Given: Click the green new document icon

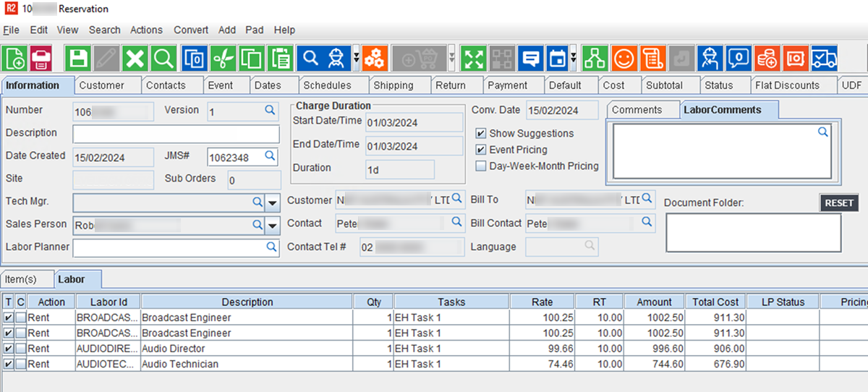Looking at the screenshot, I should tap(15, 58).
